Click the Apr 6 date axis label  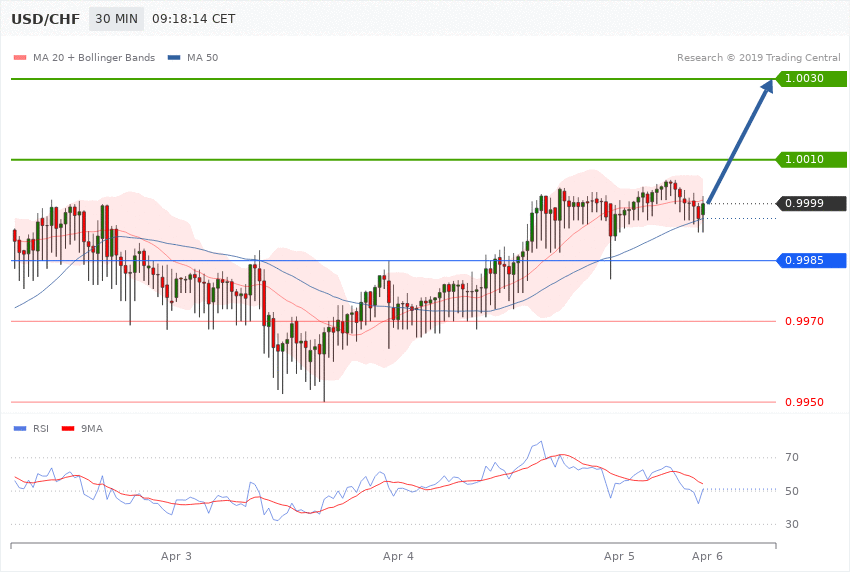(707, 556)
